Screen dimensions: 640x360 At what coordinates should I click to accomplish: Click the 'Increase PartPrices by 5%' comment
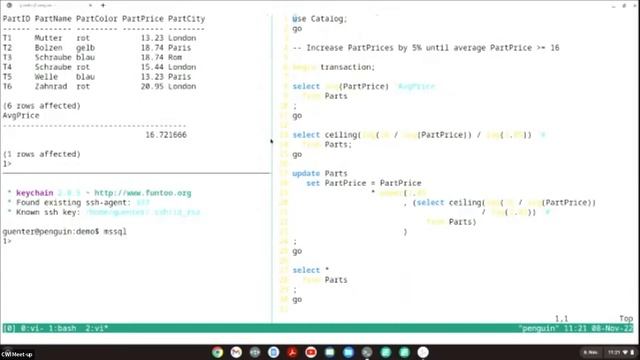click(426, 48)
